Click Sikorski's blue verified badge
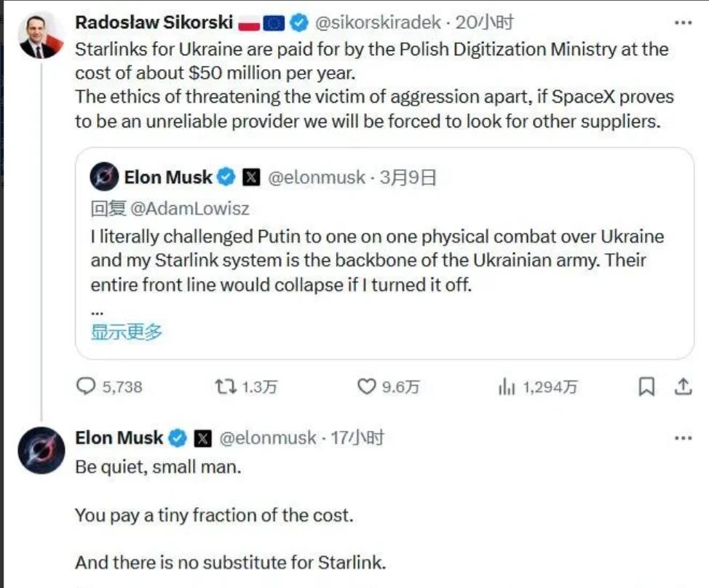 (x=298, y=23)
